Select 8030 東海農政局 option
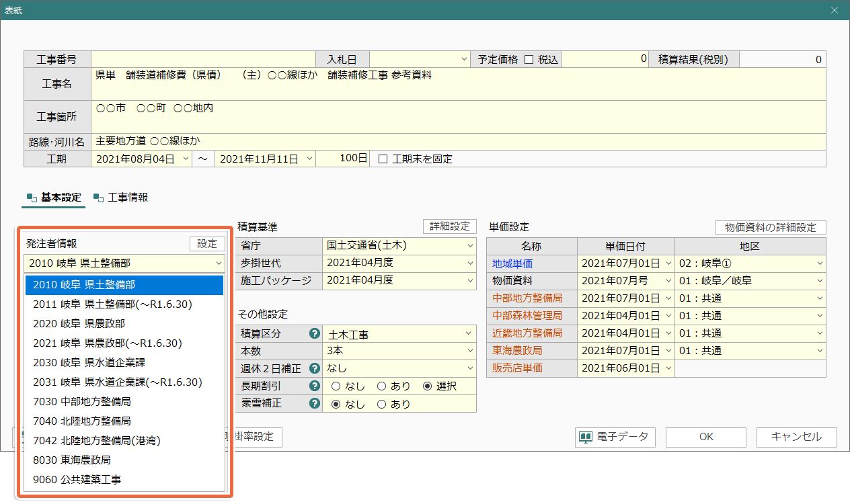This screenshot has height=504, width=850. [124, 460]
